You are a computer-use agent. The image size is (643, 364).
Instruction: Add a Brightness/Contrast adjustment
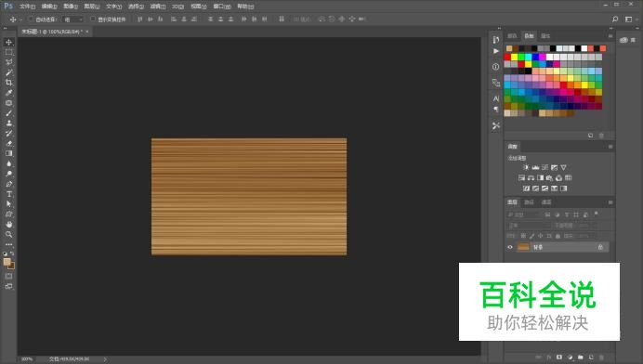coord(526,167)
